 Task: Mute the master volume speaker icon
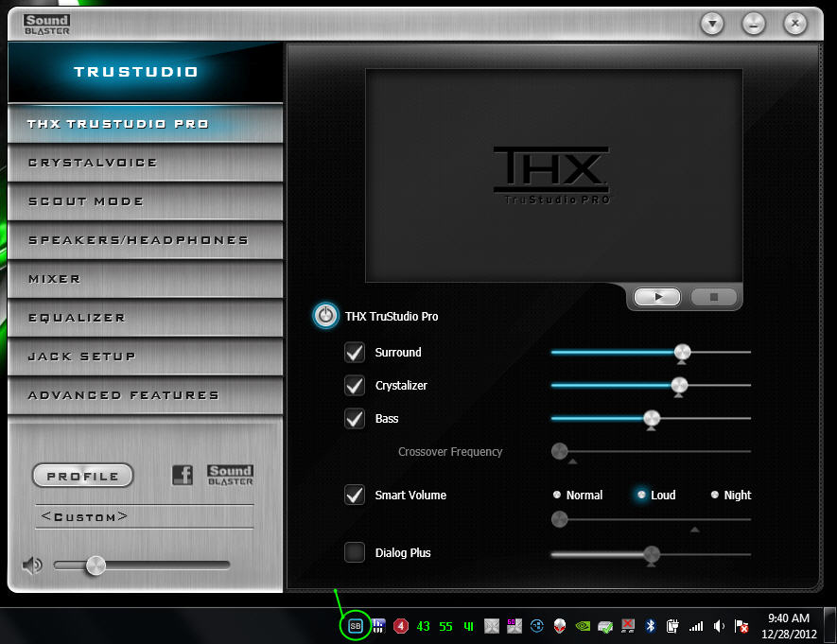pyautogui.click(x=32, y=565)
